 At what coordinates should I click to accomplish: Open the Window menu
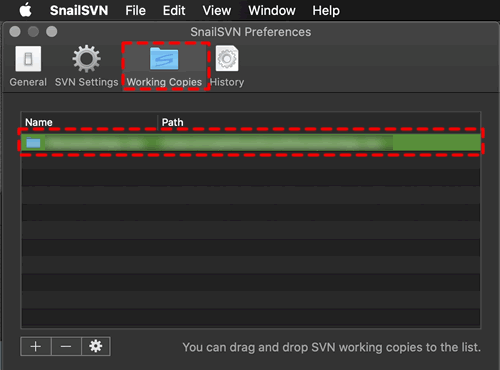click(x=272, y=10)
